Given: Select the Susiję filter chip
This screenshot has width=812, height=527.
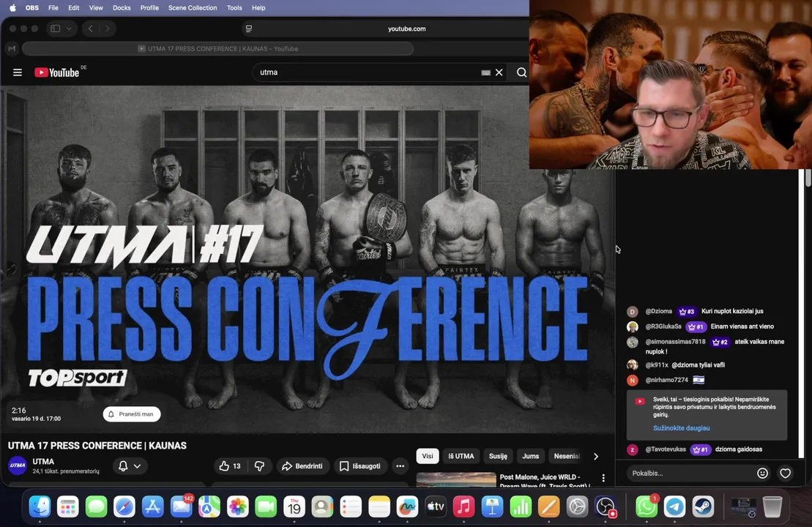Looking at the screenshot, I should pyautogui.click(x=498, y=456).
